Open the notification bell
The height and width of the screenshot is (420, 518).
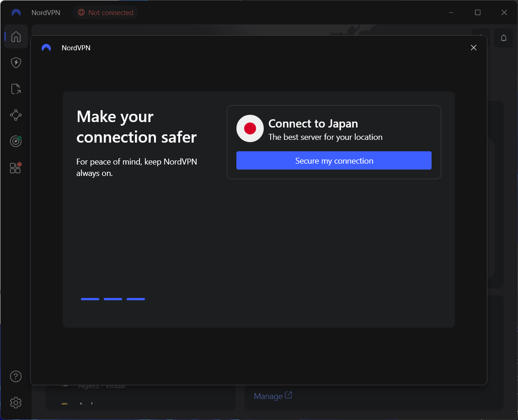click(x=503, y=38)
